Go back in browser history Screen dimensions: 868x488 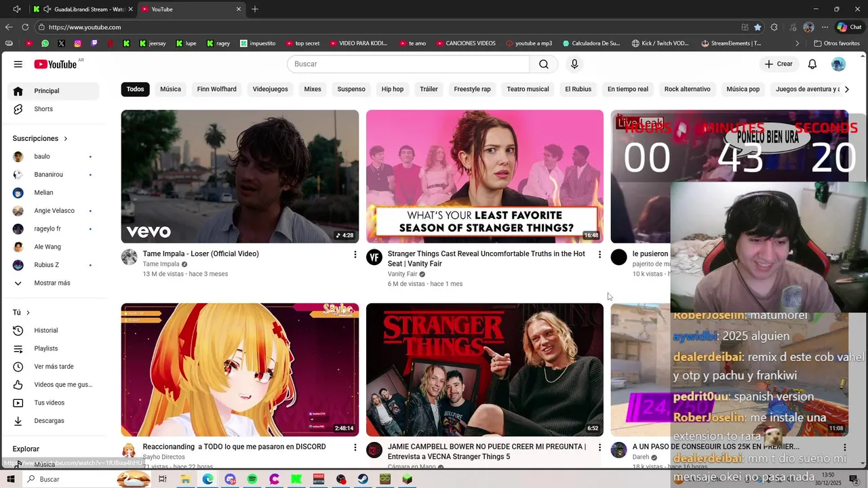click(x=9, y=27)
